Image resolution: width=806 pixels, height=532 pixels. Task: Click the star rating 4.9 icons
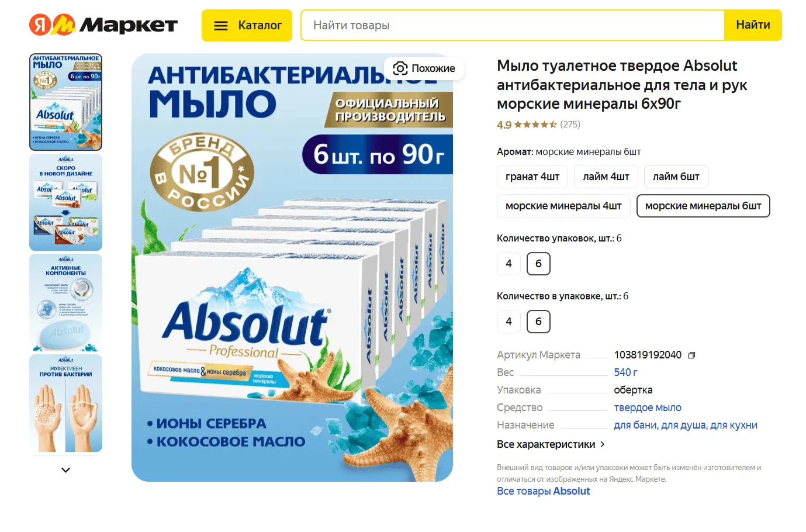pos(535,125)
